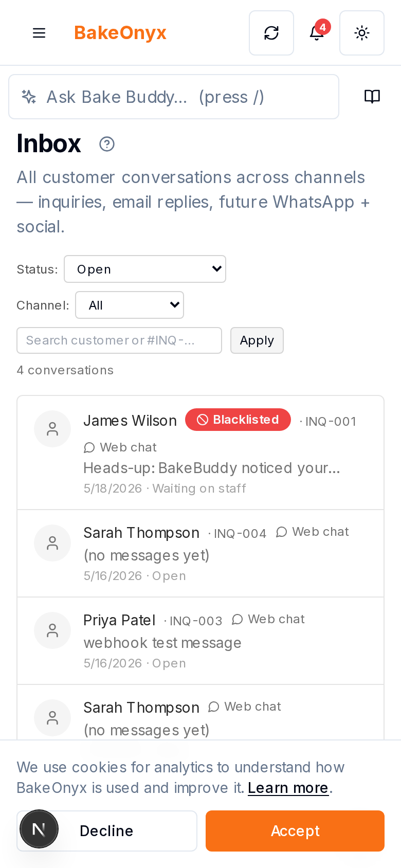This screenshot has width=401, height=868.
Task: Click the Apply filter button
Action: pos(257,340)
